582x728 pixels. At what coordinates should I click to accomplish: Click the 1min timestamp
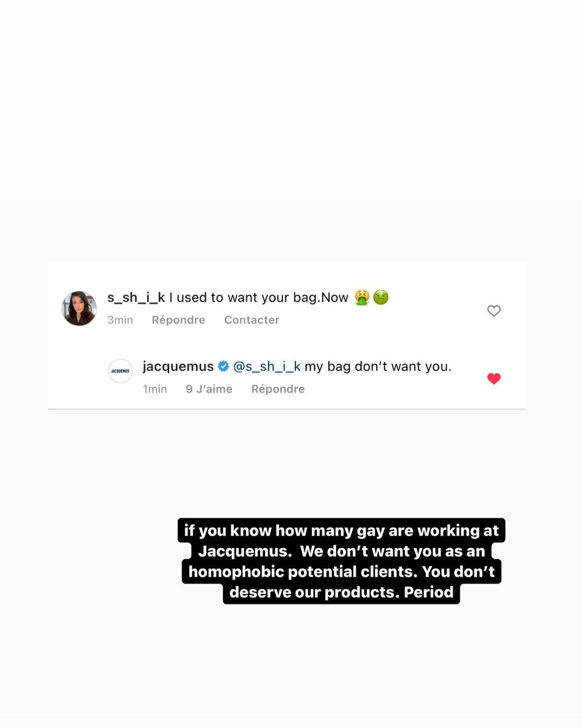click(x=155, y=389)
